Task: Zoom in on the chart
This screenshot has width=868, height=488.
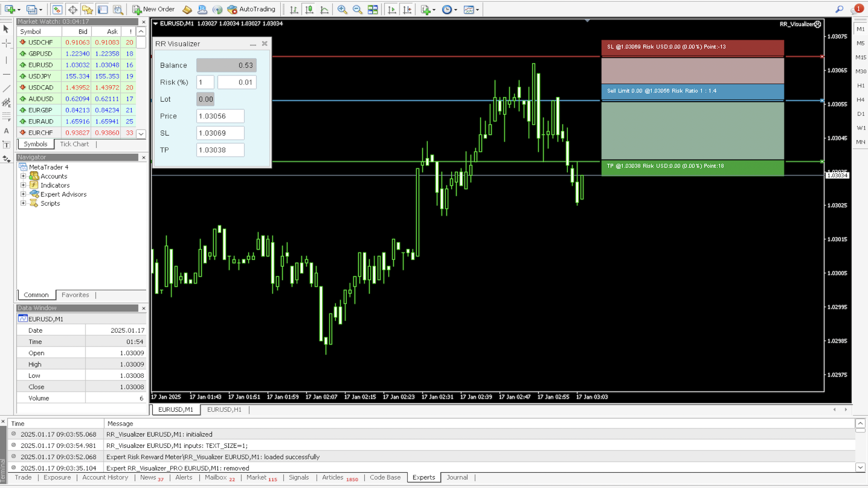Action: coord(342,9)
